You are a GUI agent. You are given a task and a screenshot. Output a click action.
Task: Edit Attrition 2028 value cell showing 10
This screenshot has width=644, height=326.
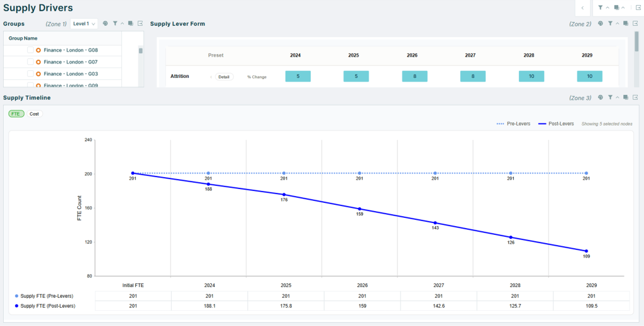point(531,76)
